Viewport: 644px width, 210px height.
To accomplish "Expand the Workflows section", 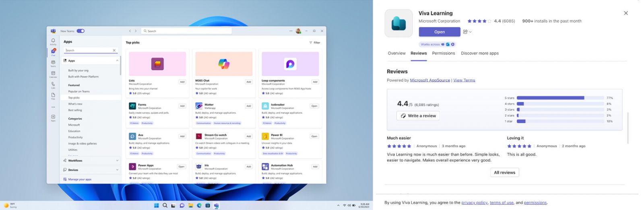I will 117,161.
